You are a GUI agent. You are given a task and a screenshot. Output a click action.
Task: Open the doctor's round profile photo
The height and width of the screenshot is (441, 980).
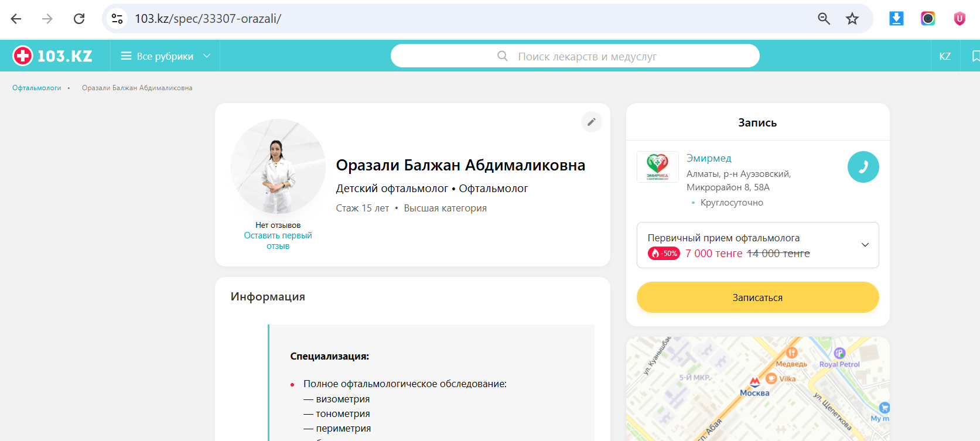click(x=278, y=166)
